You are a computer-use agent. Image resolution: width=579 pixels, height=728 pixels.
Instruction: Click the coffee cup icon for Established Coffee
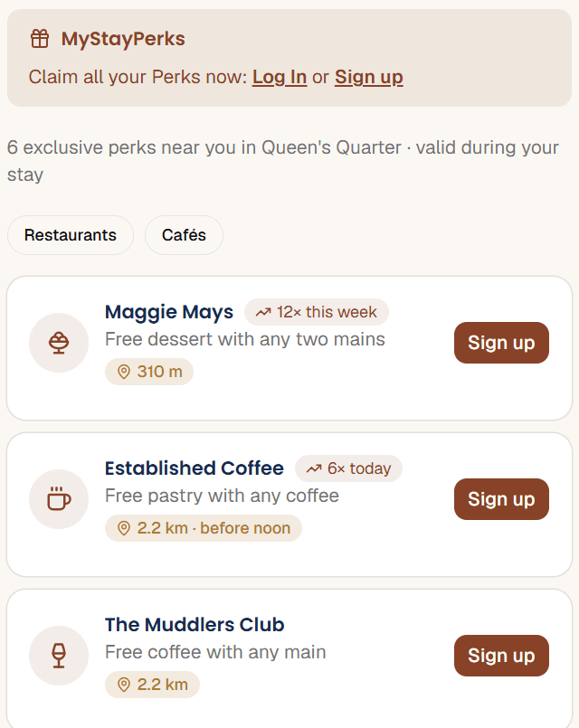coord(59,499)
